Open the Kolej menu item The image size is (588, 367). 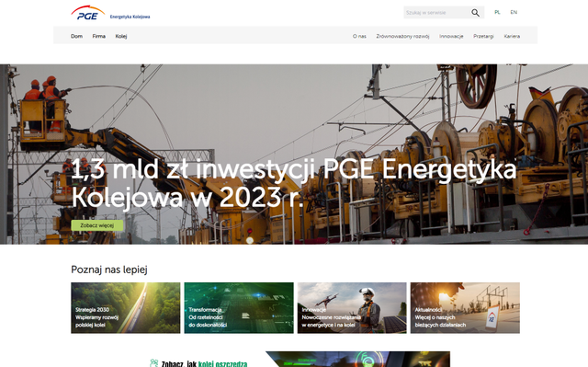click(x=121, y=37)
